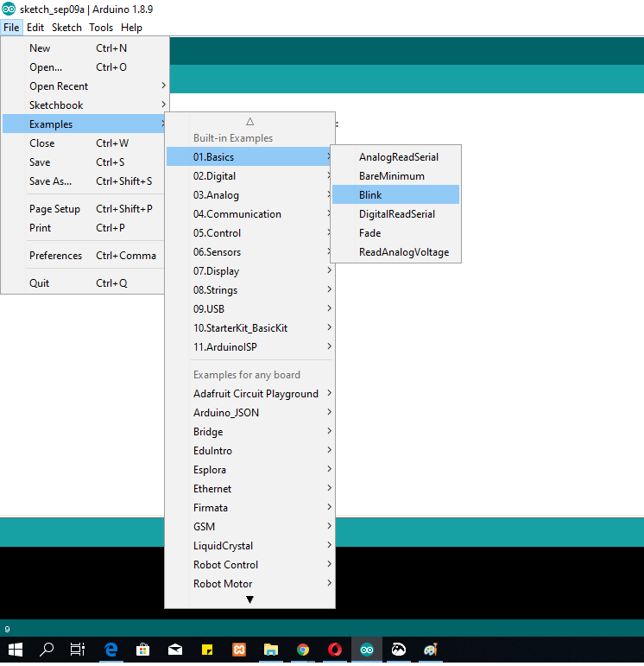Image resolution: width=644 pixels, height=666 pixels.
Task: Switch to Arduino IDE taskbar icon
Action: (x=367, y=650)
